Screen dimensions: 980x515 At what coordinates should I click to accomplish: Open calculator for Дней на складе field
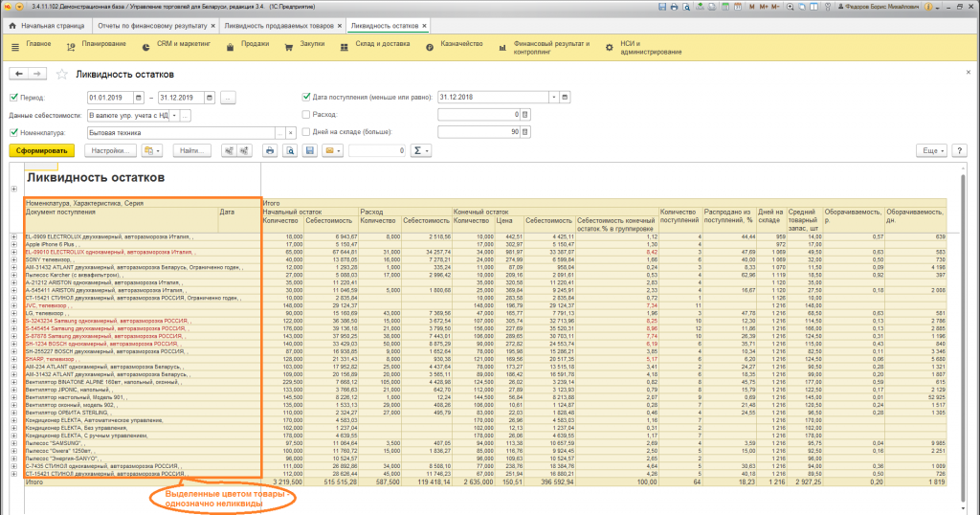524,132
